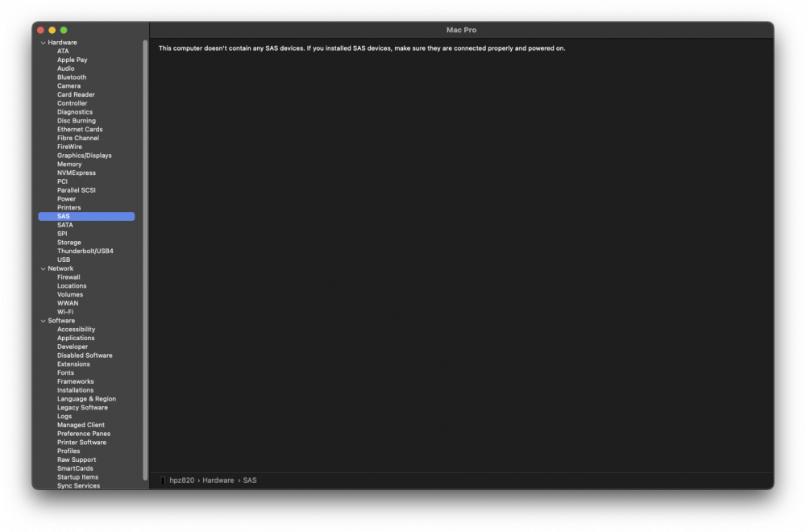Screen dimensions: 806x532
Task: Show installed Applications list
Action: coord(76,339)
